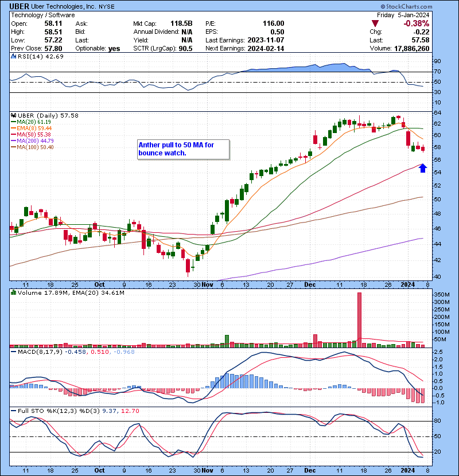Click the Last Earnings date 2023-11-07

click(266, 40)
